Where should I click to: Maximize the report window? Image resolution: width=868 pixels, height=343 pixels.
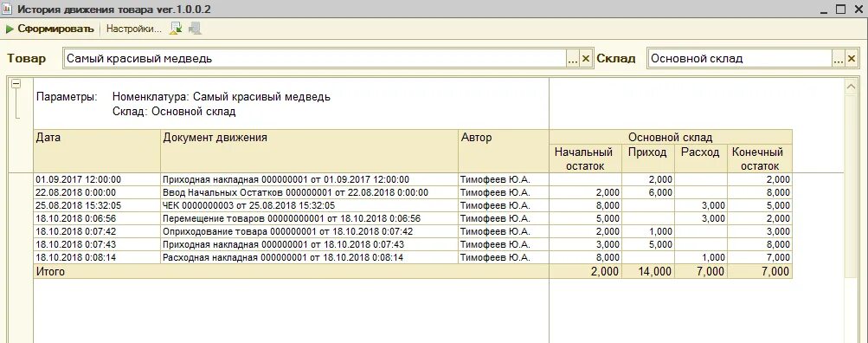click(x=841, y=10)
